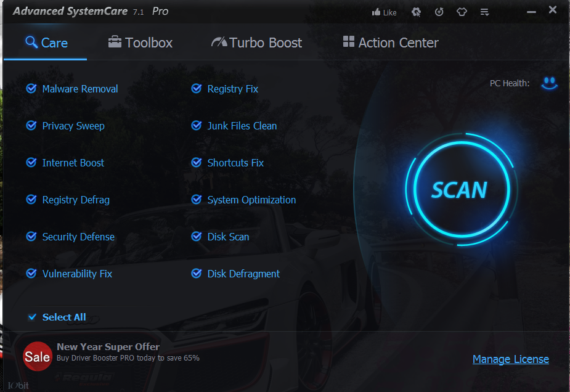Uncheck the Malware Removal checkbox
Viewport: 570px width, 392px height.
point(31,88)
